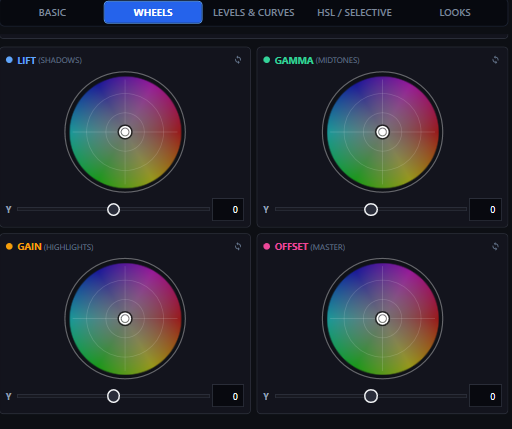Click the Gain color wheel center puck

[125, 319]
